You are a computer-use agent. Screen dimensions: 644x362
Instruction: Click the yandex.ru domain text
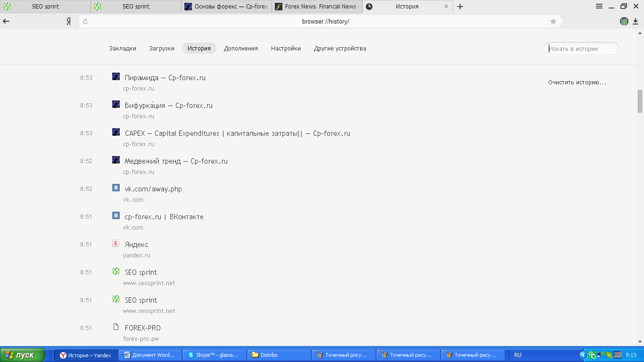pyautogui.click(x=137, y=255)
